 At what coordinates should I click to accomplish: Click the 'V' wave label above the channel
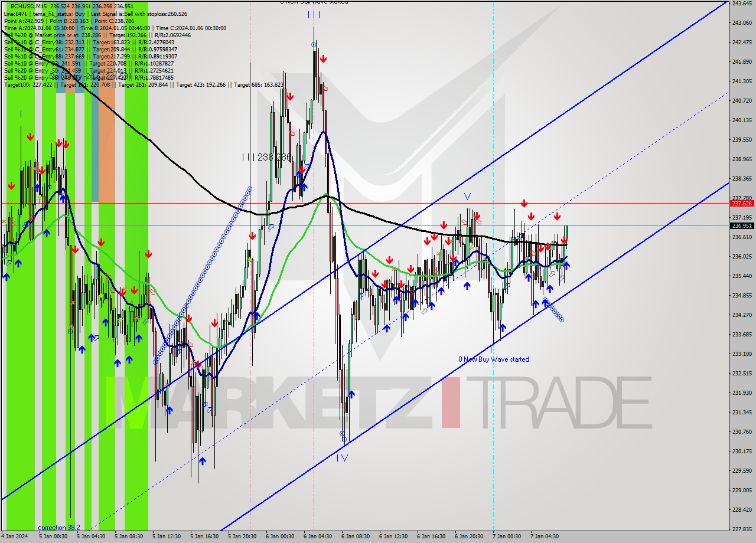pyautogui.click(x=467, y=196)
